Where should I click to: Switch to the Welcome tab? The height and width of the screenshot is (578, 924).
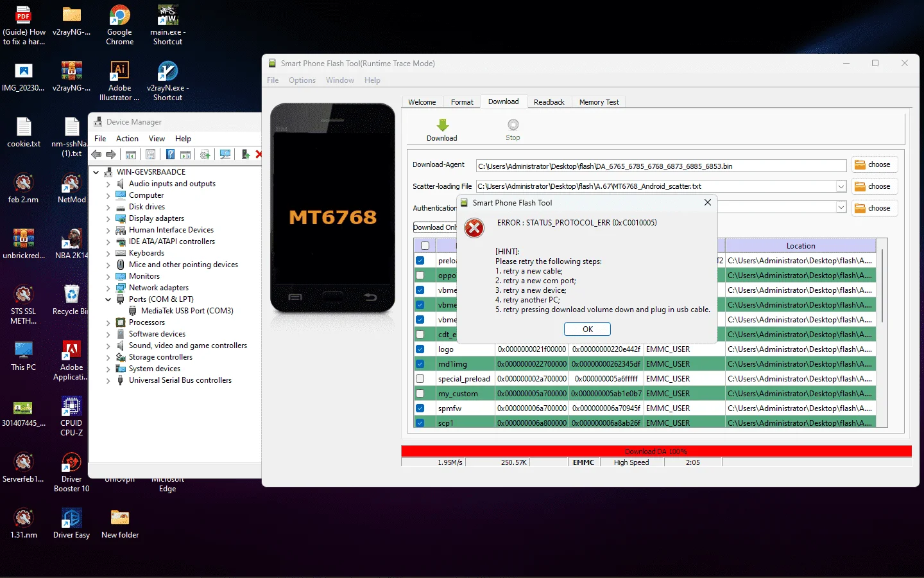pyautogui.click(x=422, y=102)
